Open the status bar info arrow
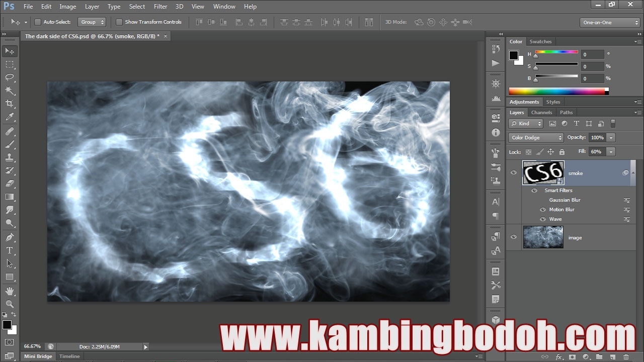Image resolution: width=644 pixels, height=362 pixels. (146, 346)
